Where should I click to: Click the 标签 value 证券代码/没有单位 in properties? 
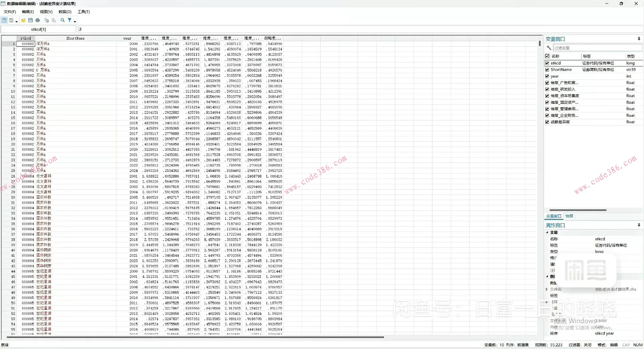pos(611,245)
